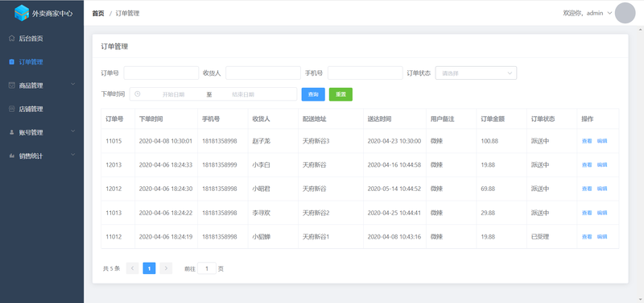Focus the 收货人 search input
This screenshot has height=303, width=644.
[263, 73]
